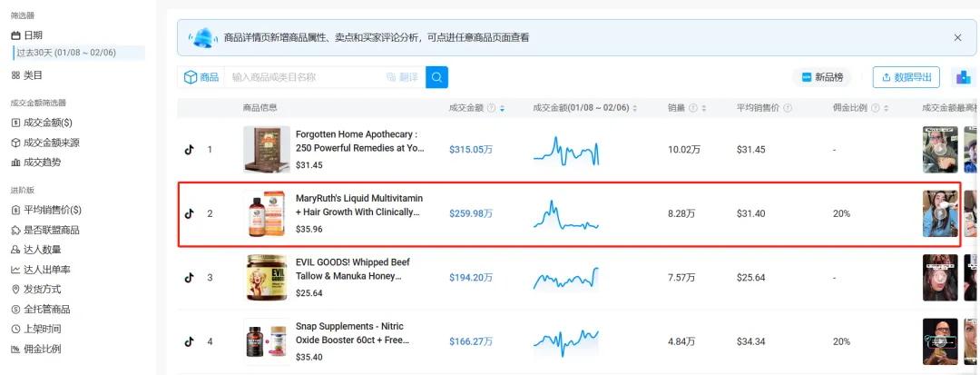
Task: Open the 成交趋势 filter
Action: pos(35,162)
